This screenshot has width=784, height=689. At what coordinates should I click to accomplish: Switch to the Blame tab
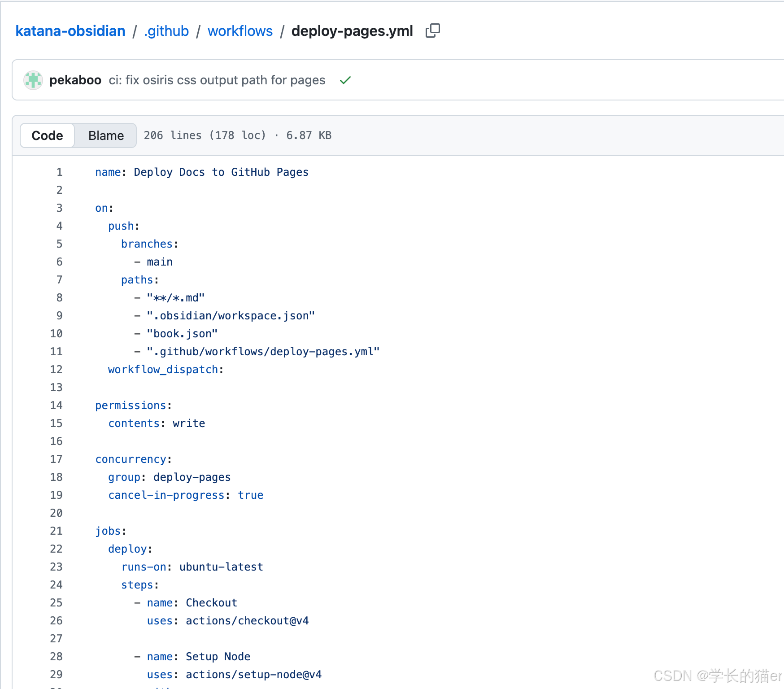106,135
